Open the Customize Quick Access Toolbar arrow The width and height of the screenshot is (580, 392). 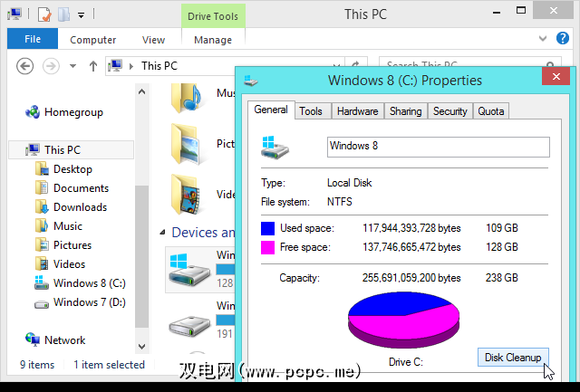(81, 15)
